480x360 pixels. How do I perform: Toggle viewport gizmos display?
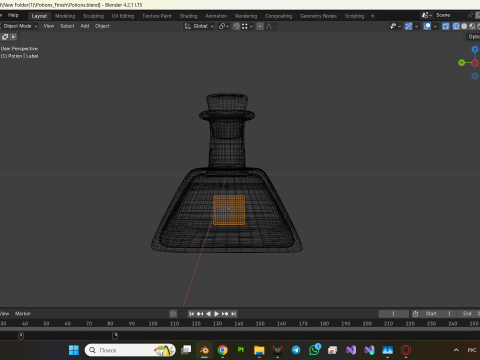pyautogui.click(x=408, y=26)
